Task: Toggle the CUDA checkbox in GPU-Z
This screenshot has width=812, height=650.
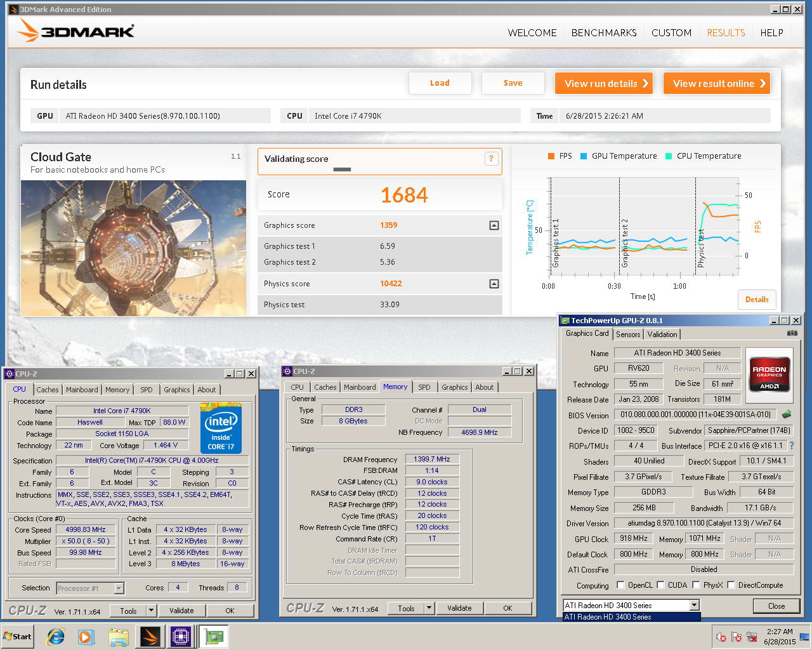Action: pos(661,585)
